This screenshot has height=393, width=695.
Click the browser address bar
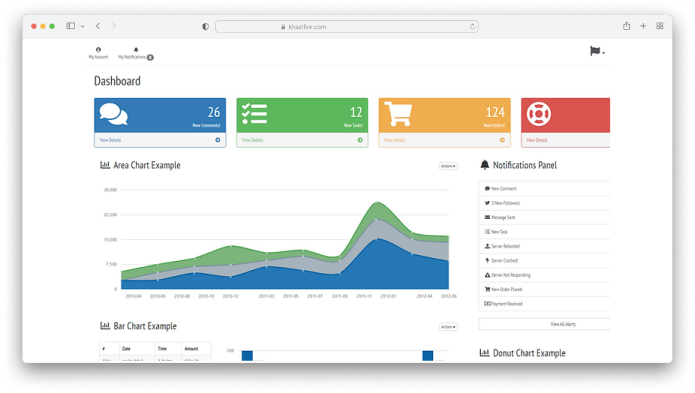point(347,27)
